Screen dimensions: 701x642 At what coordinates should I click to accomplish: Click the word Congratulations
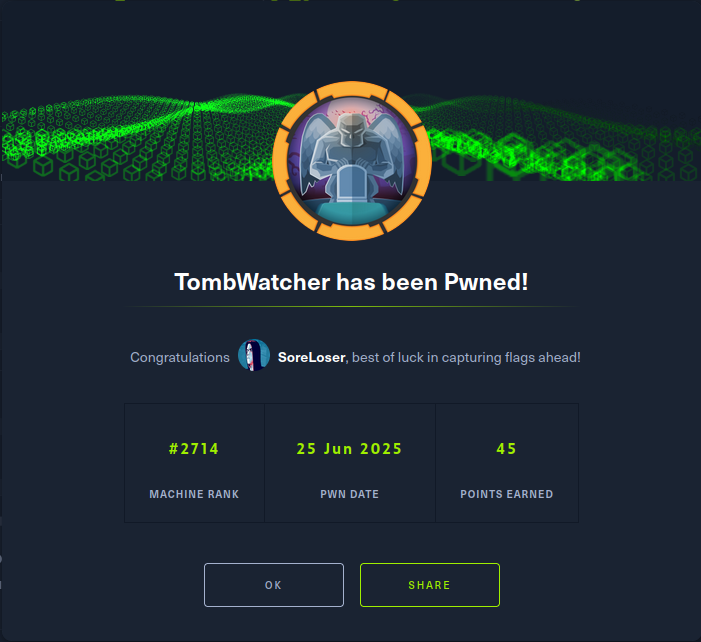click(180, 357)
